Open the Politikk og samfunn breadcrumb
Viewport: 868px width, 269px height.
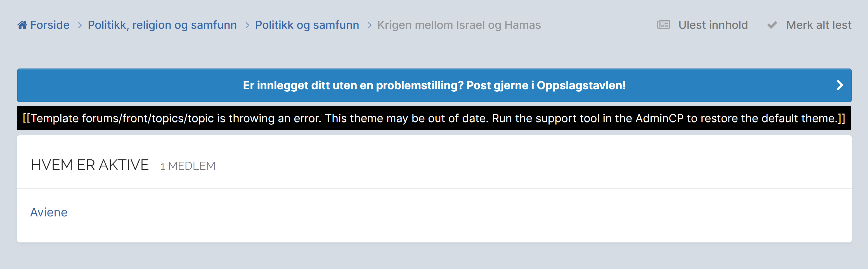tap(307, 25)
